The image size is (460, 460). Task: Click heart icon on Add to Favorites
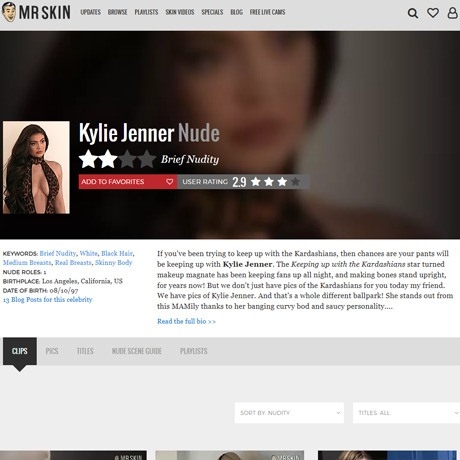click(x=170, y=182)
